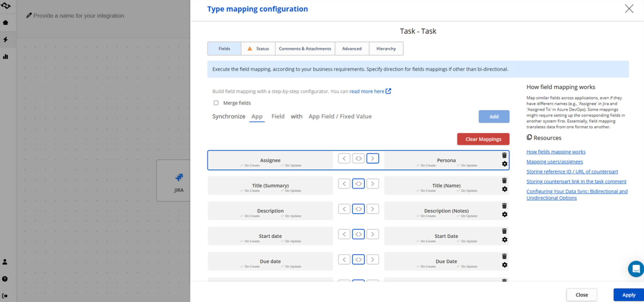The image size is (644, 302).
Task: Open the Field dropdown selector
Action: point(278,116)
